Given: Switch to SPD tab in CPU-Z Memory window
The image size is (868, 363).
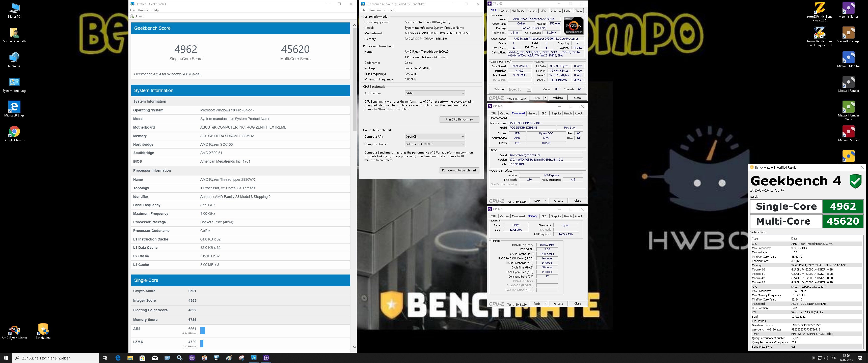Looking at the screenshot, I should coord(544,216).
